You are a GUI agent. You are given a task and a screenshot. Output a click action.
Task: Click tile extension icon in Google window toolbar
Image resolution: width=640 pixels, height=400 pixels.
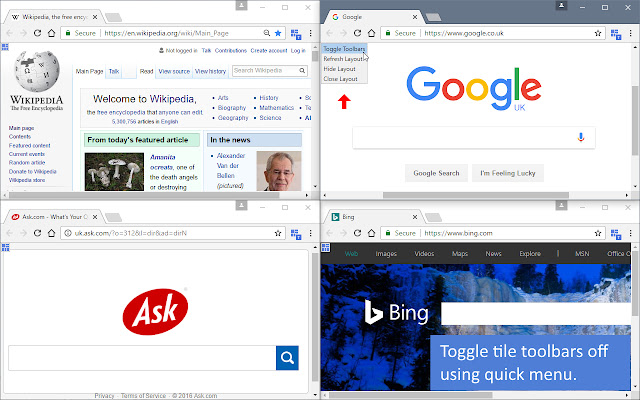point(616,34)
